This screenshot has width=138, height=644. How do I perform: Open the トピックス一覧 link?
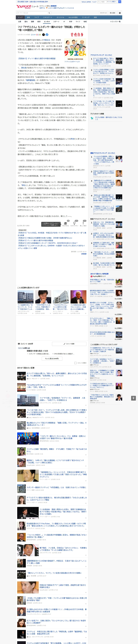click(x=115, y=21)
